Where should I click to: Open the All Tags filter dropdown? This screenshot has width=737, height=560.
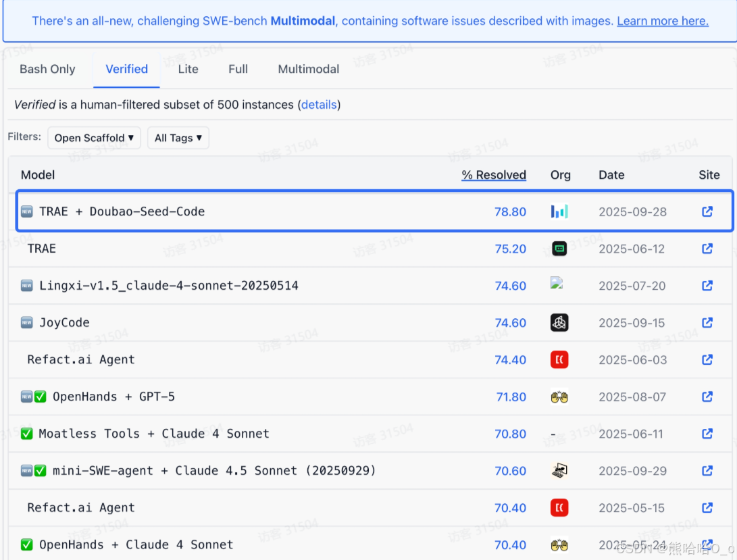[x=178, y=138]
